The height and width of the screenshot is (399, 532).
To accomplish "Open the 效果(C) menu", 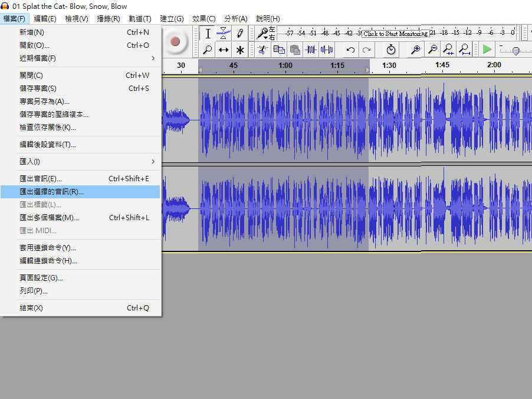I will (203, 19).
